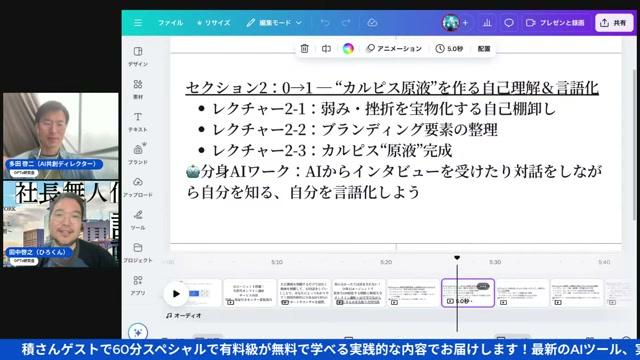Click the アニメーション button
This screenshot has height=360, width=640.
(394, 49)
